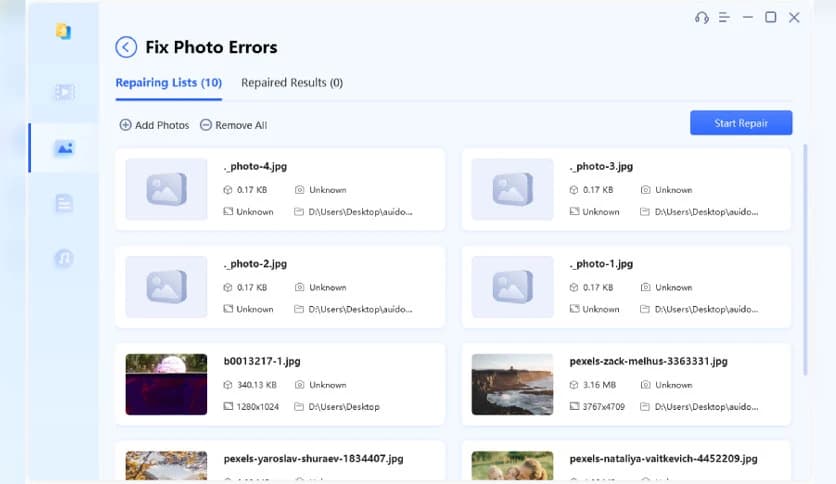The height and width of the screenshot is (484, 836).
Task: Switch to Repaired Results (0) tab
Action: (292, 83)
